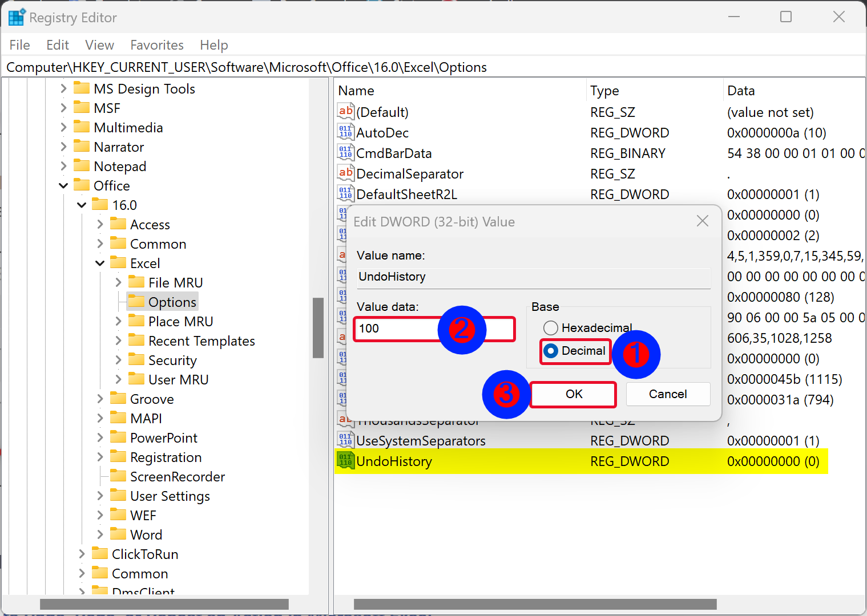Click the ClickToRun folder icon

pos(100,553)
